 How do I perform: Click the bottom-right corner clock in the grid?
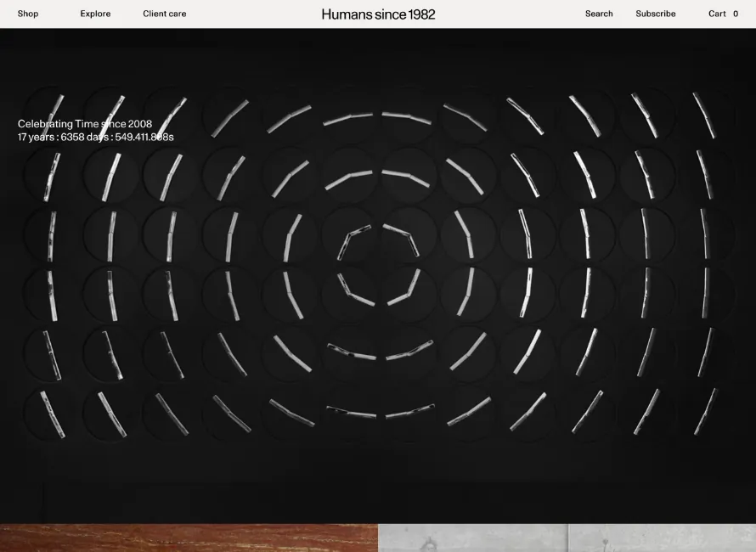pos(704,414)
